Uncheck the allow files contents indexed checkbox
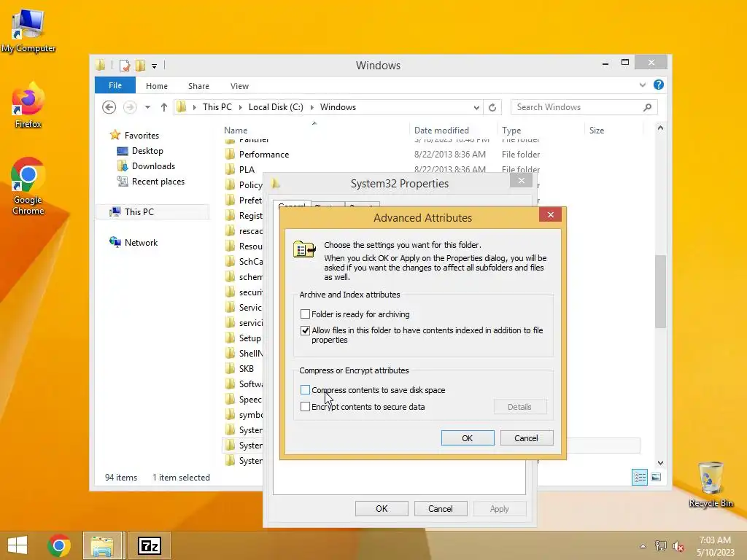 (305, 330)
